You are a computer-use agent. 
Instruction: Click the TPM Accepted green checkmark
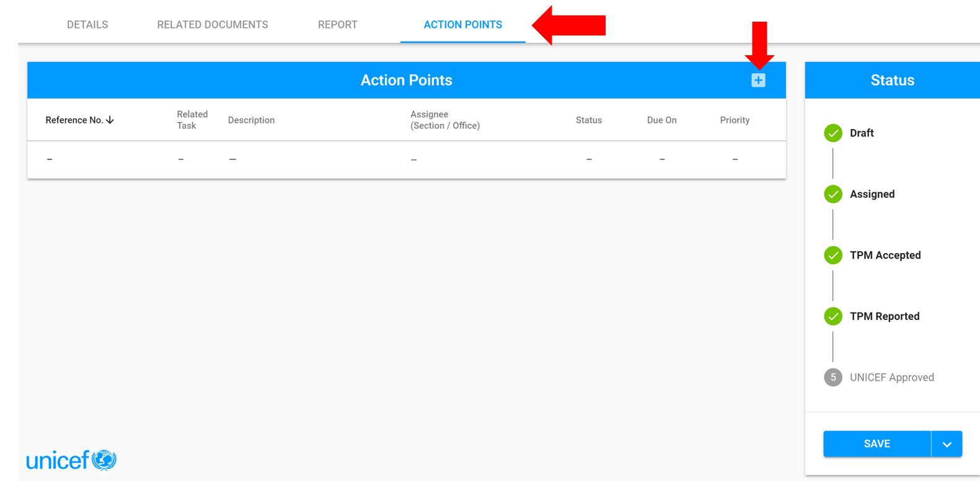[x=833, y=255]
